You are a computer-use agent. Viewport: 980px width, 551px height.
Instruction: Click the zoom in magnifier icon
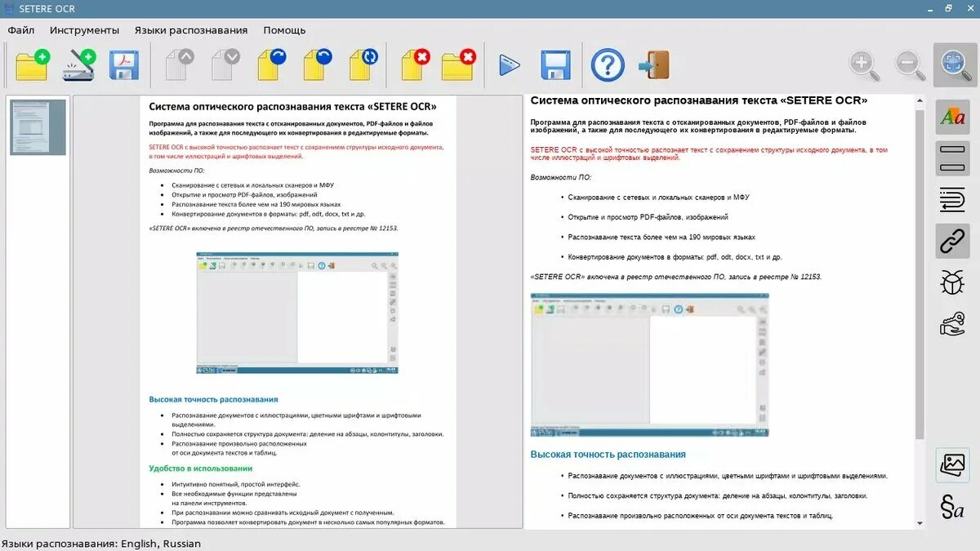pyautogui.click(x=864, y=65)
